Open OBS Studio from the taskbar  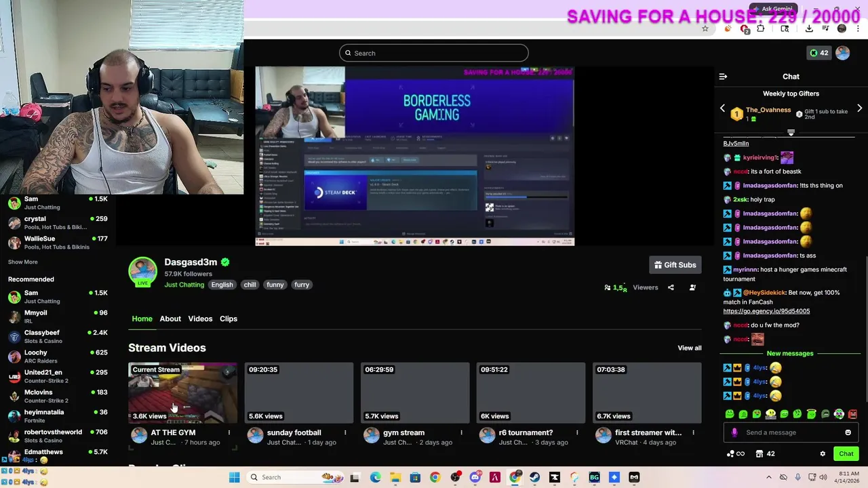click(455, 477)
